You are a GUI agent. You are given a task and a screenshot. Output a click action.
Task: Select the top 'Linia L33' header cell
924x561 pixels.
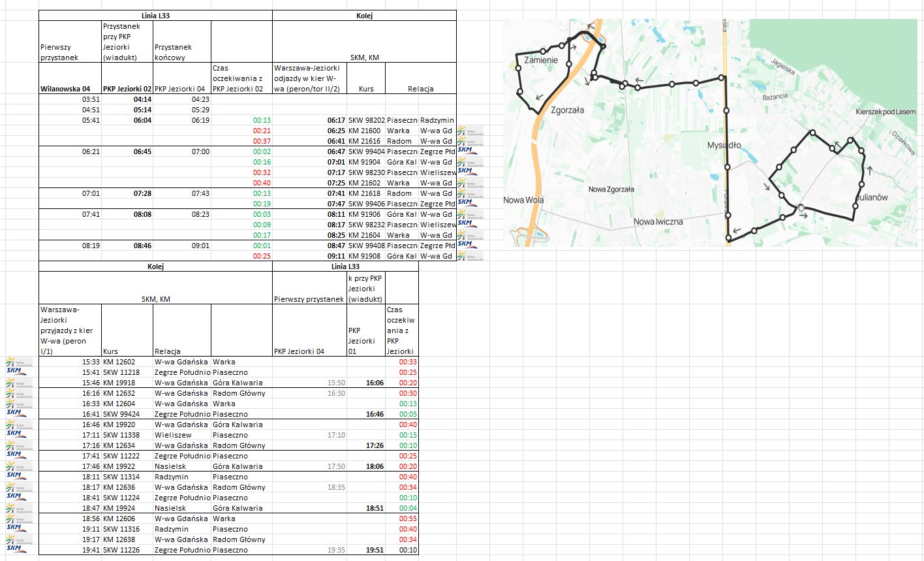pos(155,15)
